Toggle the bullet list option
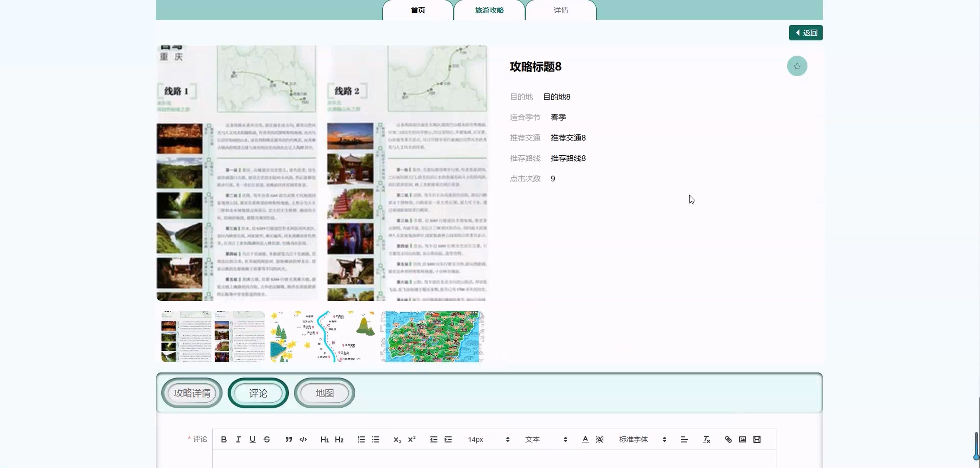 coord(376,440)
